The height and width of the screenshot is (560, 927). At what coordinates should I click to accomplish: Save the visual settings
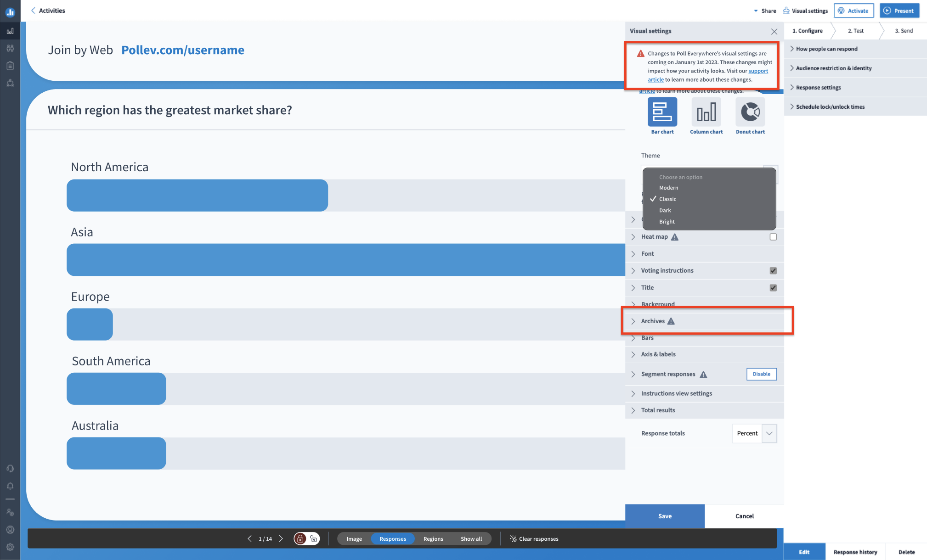point(665,516)
